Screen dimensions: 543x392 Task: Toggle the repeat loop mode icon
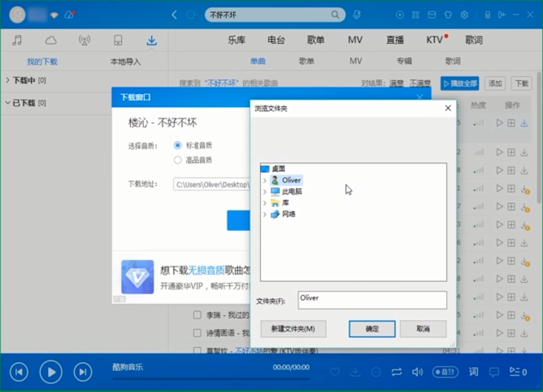point(397,372)
